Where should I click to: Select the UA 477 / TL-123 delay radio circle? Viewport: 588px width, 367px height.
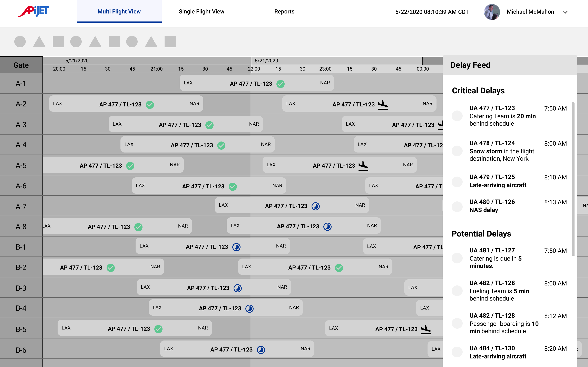[457, 116]
